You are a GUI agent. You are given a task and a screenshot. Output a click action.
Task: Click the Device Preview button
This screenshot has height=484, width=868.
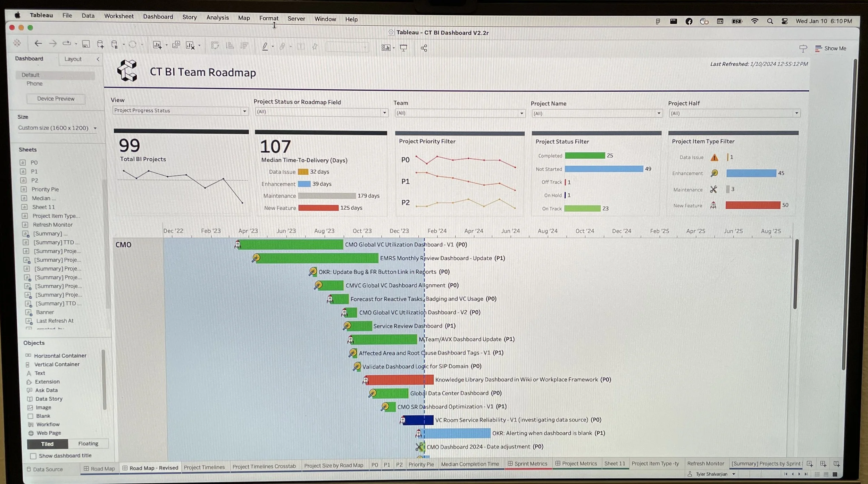click(56, 99)
